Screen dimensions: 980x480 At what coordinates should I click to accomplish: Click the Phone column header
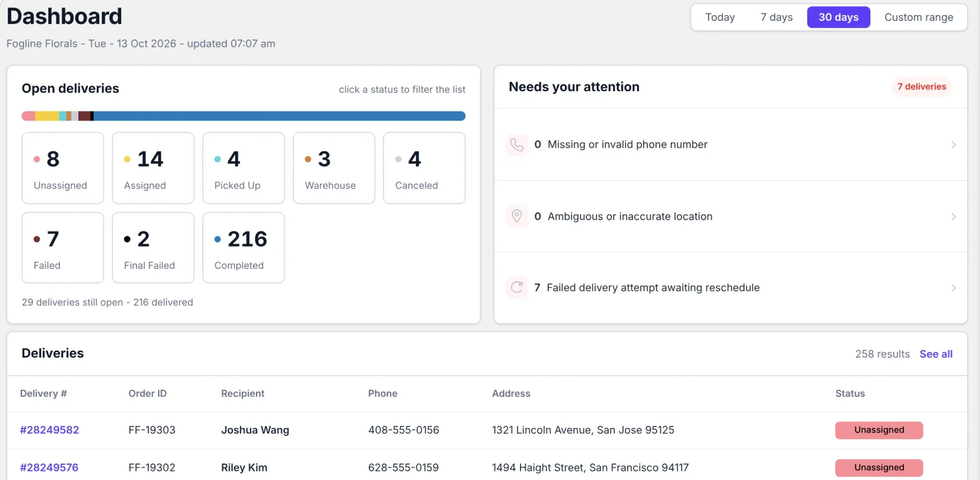(x=383, y=394)
